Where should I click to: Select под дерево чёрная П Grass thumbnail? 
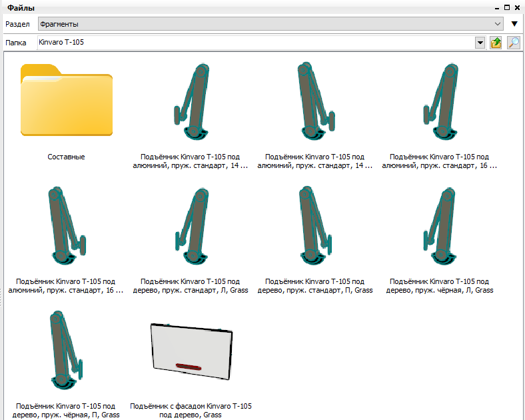[66, 350]
